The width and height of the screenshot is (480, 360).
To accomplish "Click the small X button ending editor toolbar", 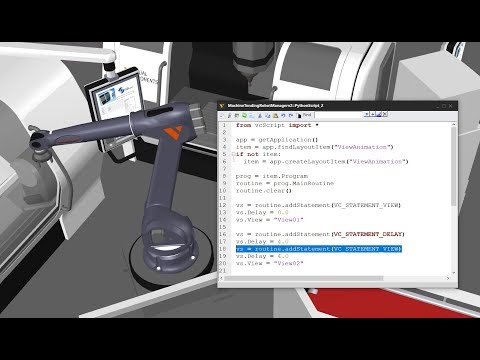I will (x=385, y=114).
